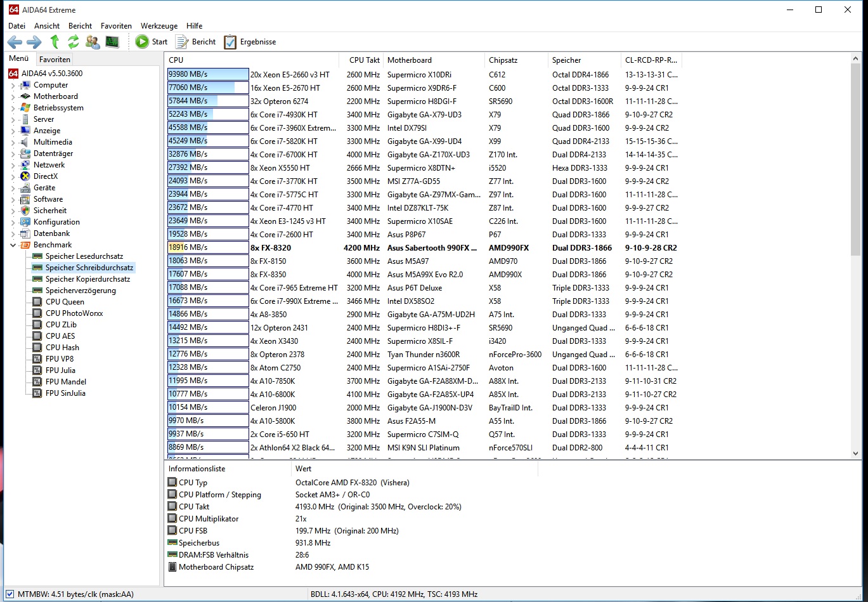The image size is (868, 602).
Task: Sort by the CPU Takt column header
Action: 361,60
